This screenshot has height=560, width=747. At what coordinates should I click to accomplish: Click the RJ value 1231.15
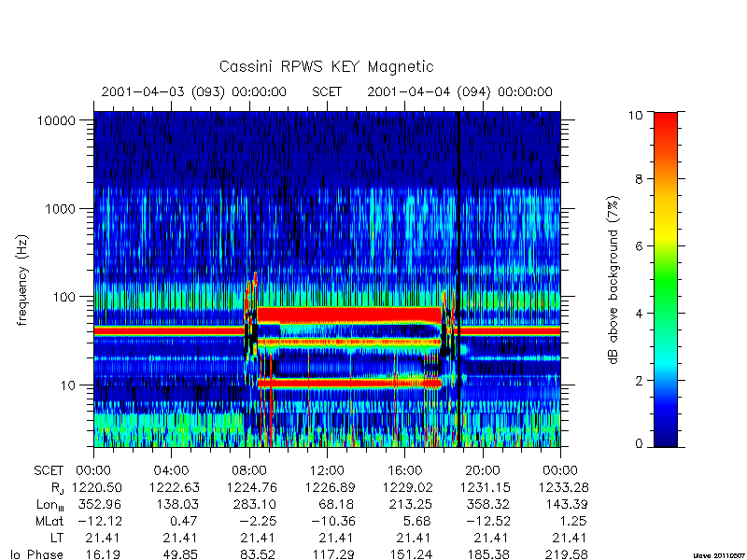[486, 487]
